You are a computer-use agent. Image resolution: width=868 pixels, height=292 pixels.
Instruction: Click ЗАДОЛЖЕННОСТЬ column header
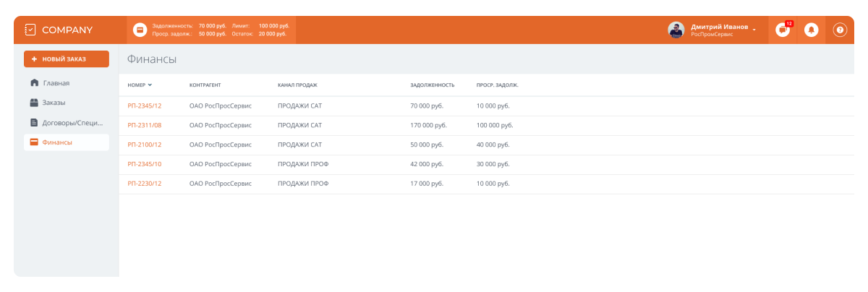[x=432, y=85]
